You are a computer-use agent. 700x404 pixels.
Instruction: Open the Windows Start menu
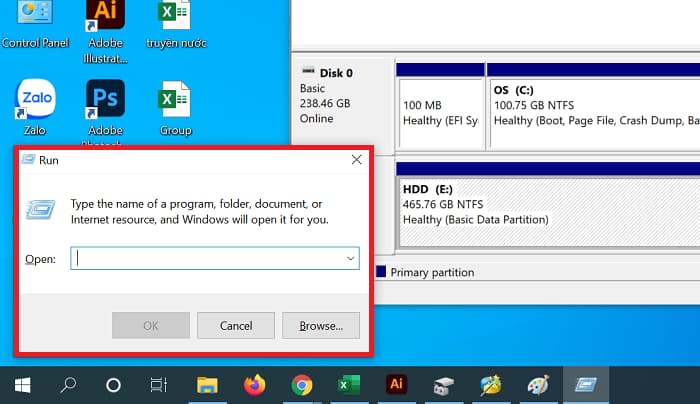pyautogui.click(x=22, y=384)
